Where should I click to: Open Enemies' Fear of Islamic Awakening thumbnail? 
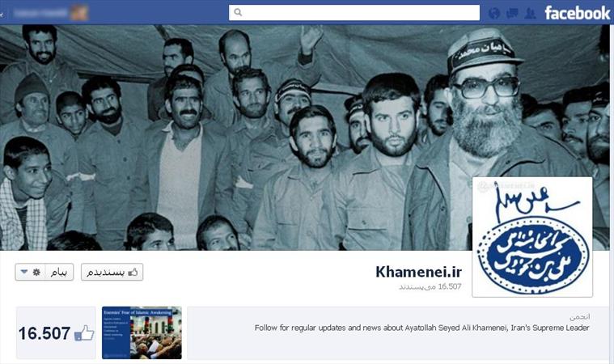click(x=142, y=332)
